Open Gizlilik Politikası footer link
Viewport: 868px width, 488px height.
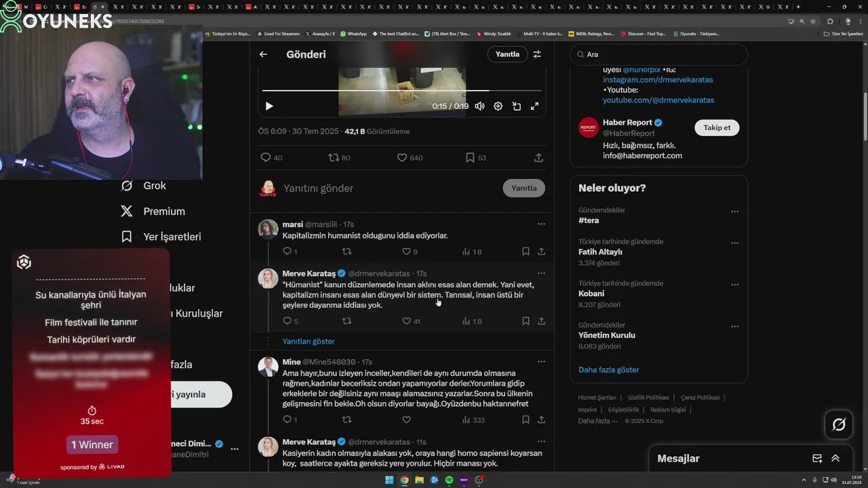648,398
